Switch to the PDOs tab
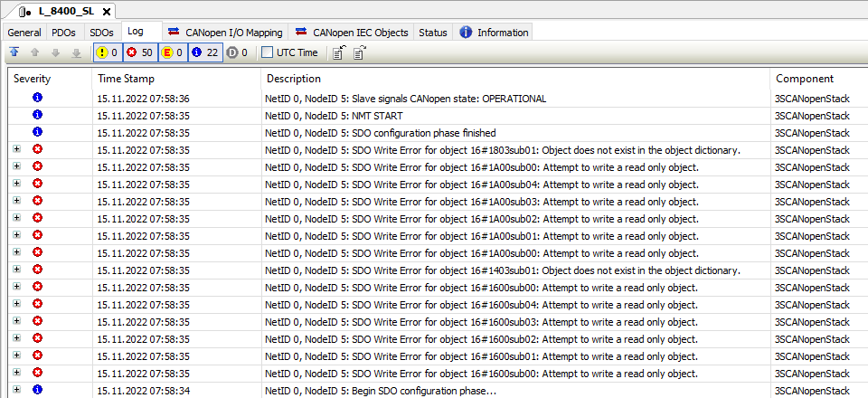The image size is (868, 398). [x=63, y=33]
